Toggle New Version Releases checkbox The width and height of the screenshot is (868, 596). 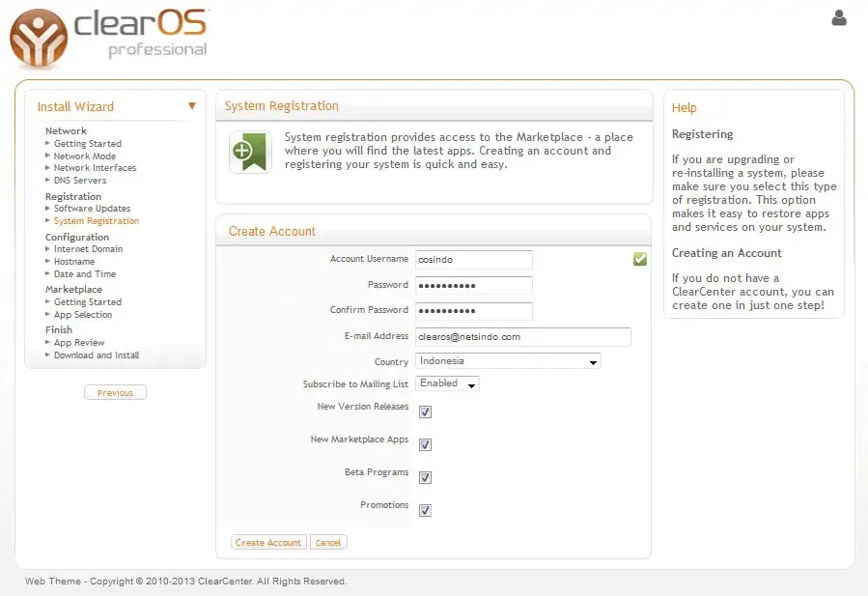tap(425, 412)
